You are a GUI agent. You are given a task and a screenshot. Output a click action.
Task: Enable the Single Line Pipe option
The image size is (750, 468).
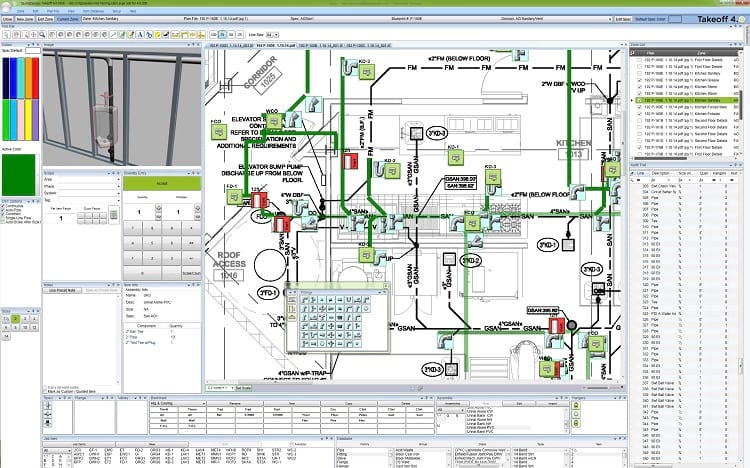pyautogui.click(x=3, y=218)
